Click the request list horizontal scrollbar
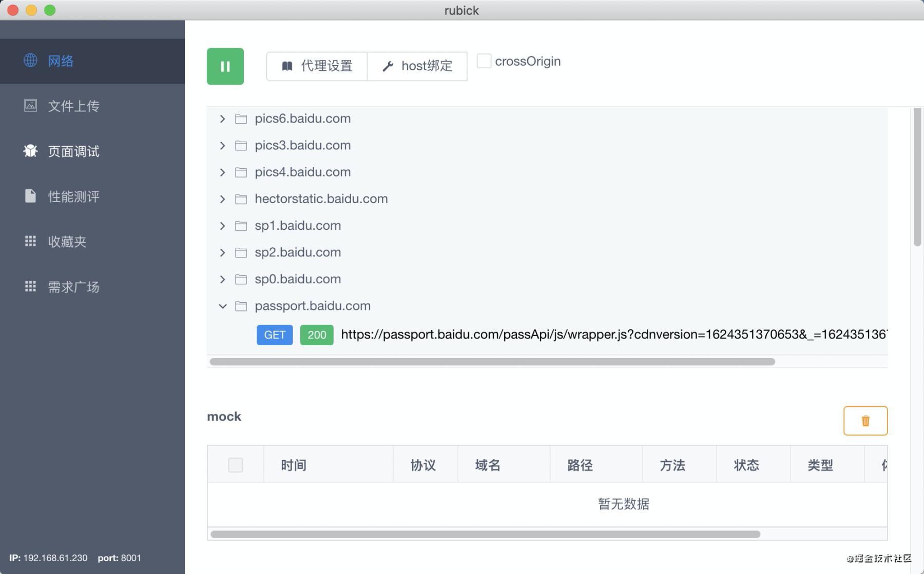Viewport: 924px width, 574px height. (x=492, y=362)
